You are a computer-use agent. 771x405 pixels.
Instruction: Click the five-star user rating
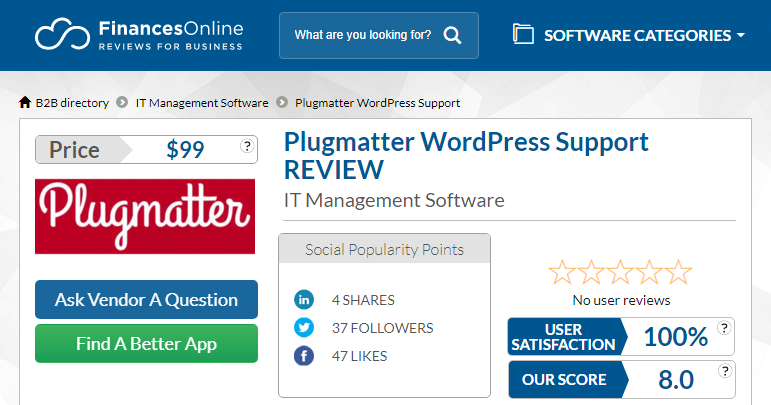(620, 271)
